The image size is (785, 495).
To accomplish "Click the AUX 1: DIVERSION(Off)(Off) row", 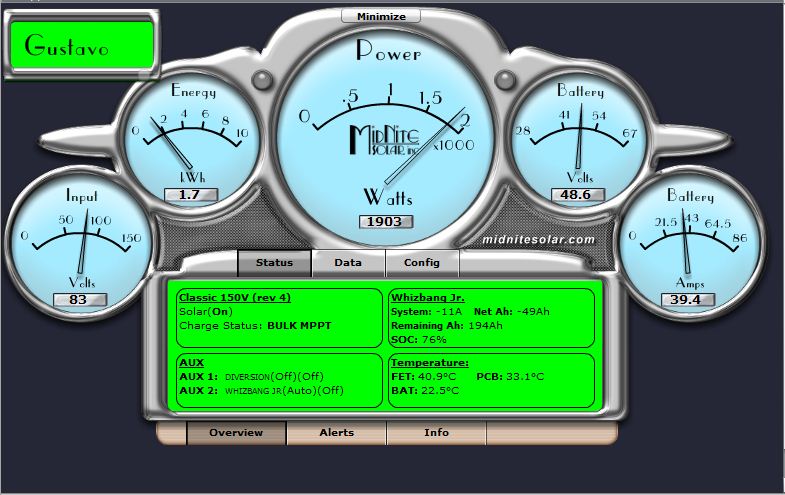I will [251, 376].
